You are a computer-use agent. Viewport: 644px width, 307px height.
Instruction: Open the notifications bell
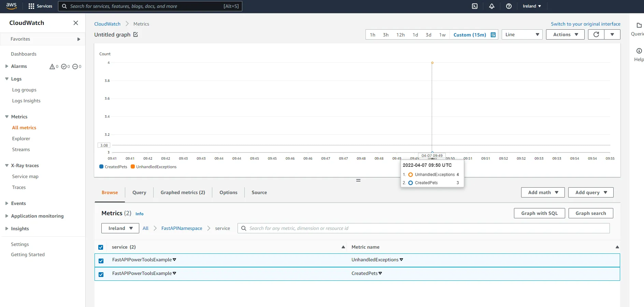point(491,6)
